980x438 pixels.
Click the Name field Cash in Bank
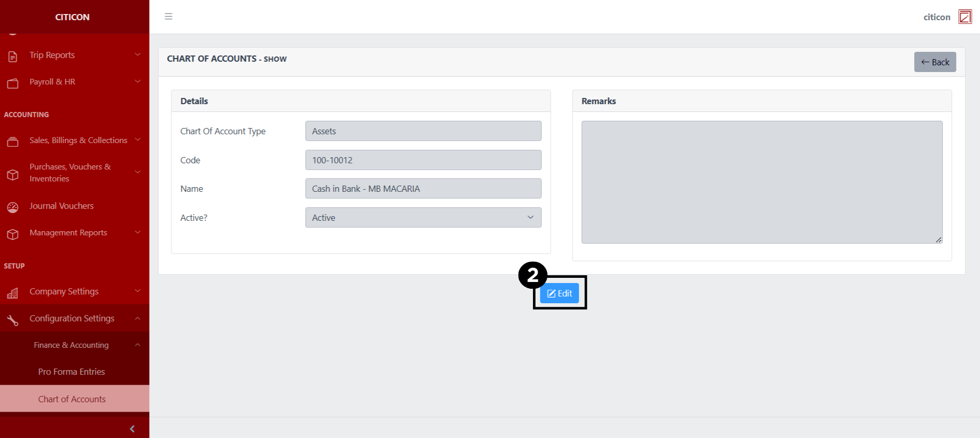(x=423, y=189)
